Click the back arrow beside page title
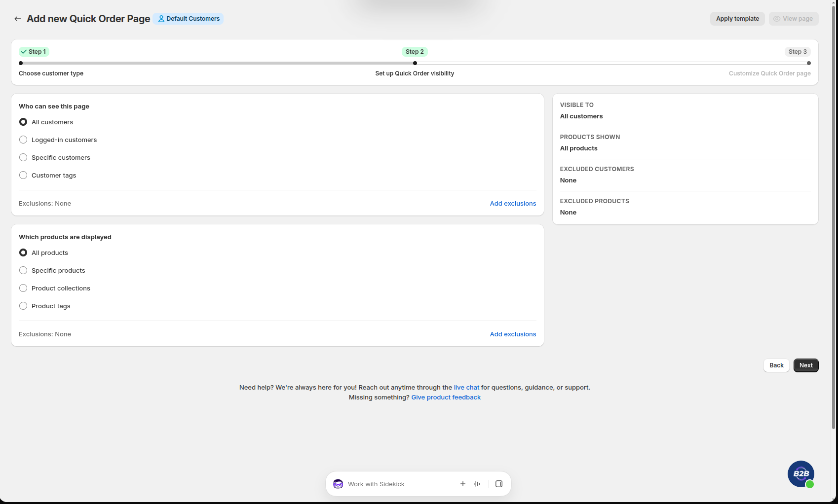 pyautogui.click(x=18, y=19)
